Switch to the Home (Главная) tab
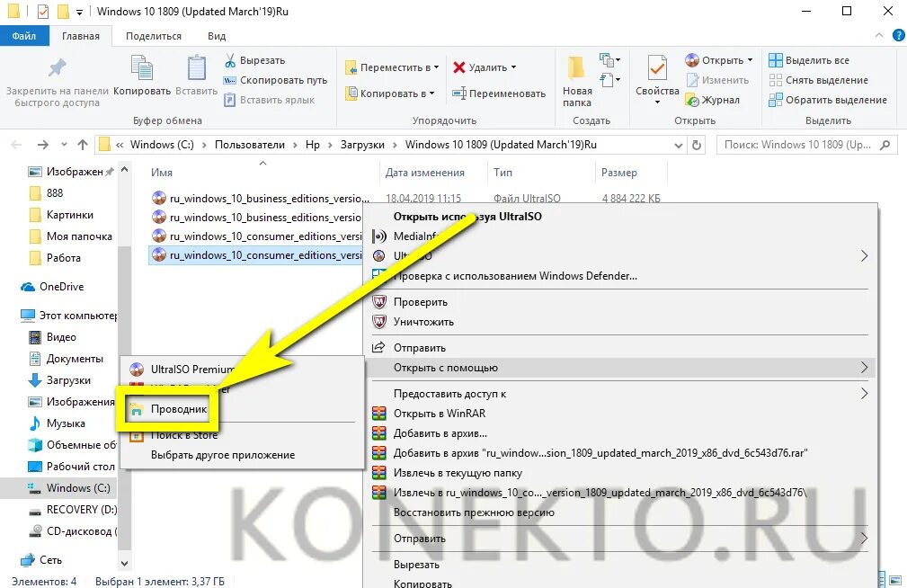The image size is (907, 588). [80, 36]
